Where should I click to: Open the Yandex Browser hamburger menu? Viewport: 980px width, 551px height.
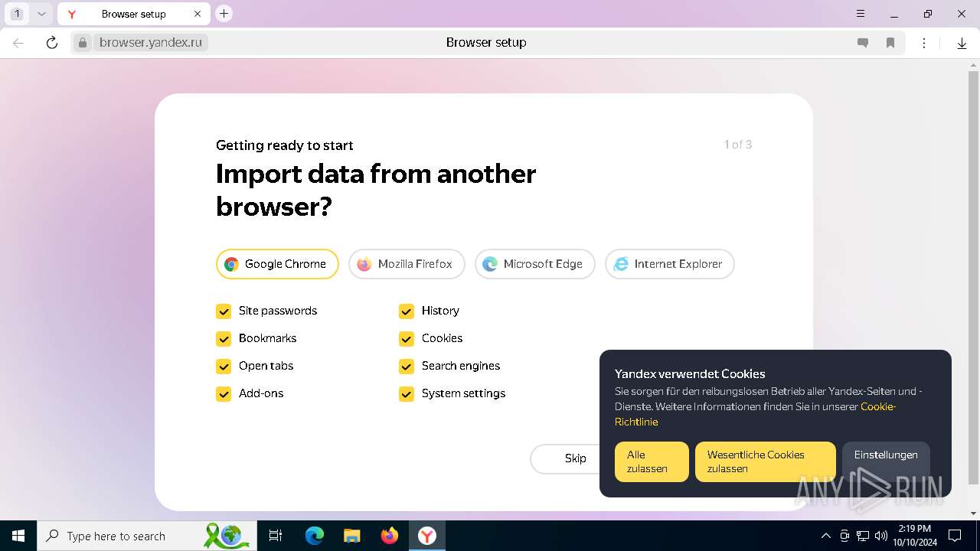tap(861, 14)
